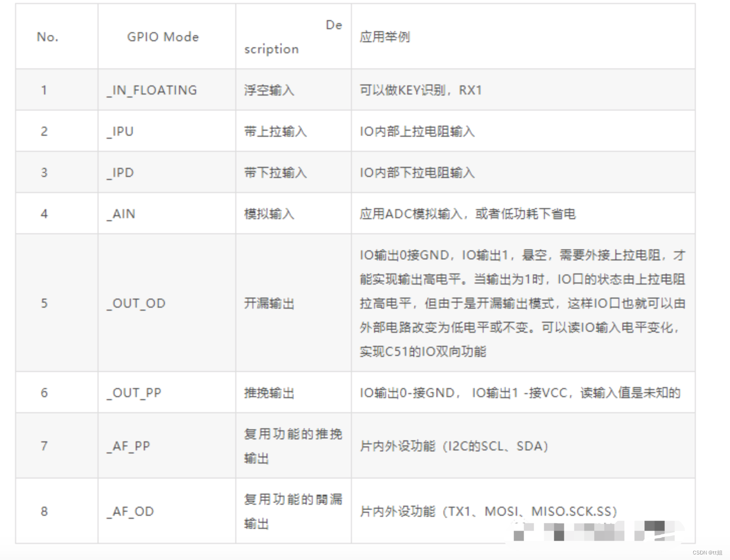Click the "复用功能的推挽输出" description cell
The image size is (730, 560).
coord(293,446)
